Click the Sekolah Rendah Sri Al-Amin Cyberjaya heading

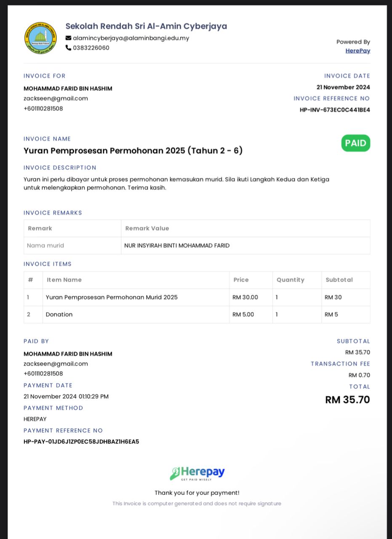point(146,26)
